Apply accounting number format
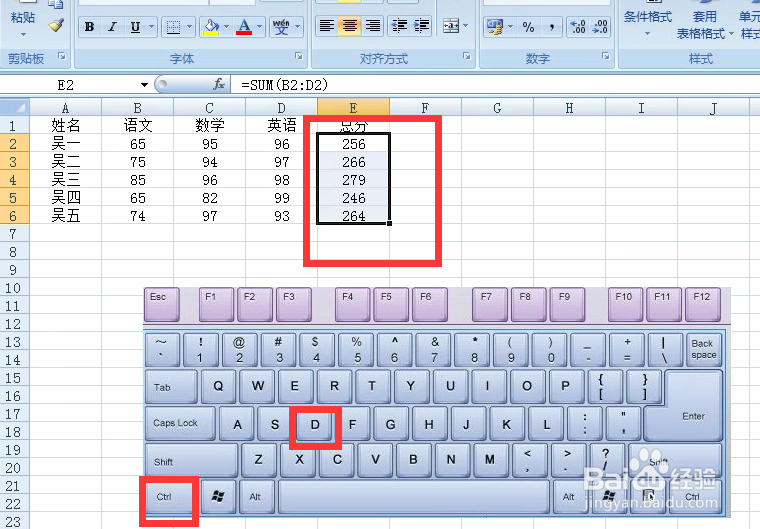The width and height of the screenshot is (760, 529). (x=494, y=27)
